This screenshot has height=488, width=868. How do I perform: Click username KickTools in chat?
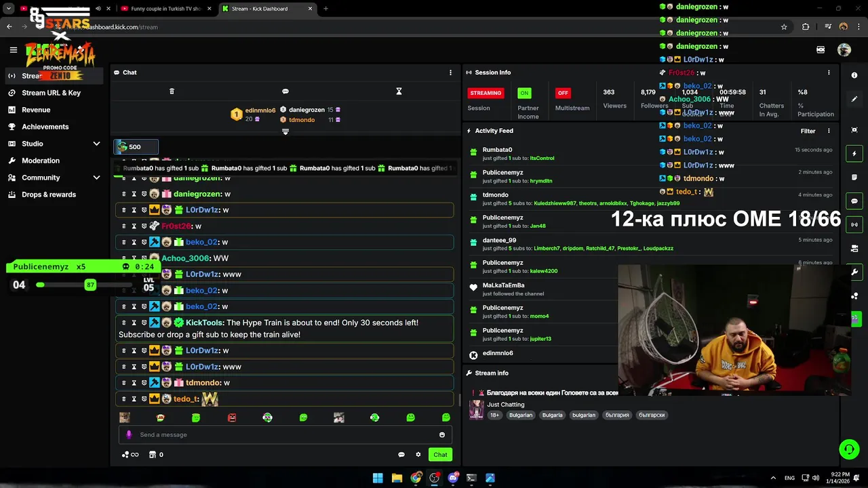coord(204,323)
